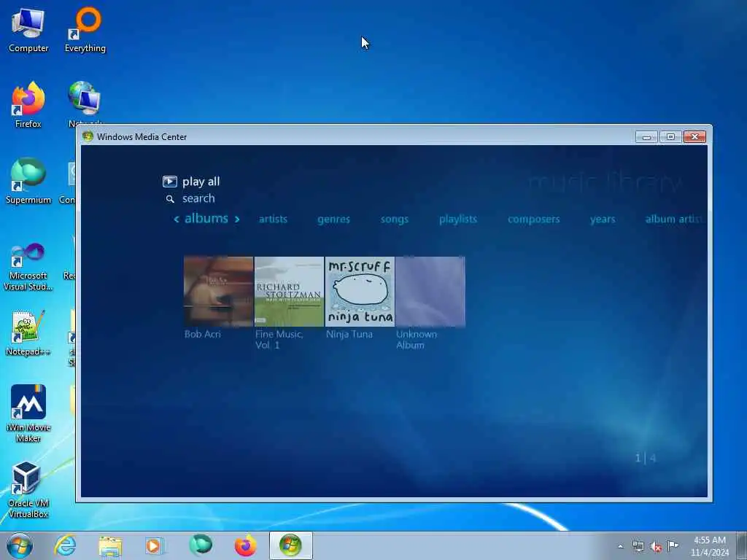Minimize the Windows Media Center window

click(646, 137)
